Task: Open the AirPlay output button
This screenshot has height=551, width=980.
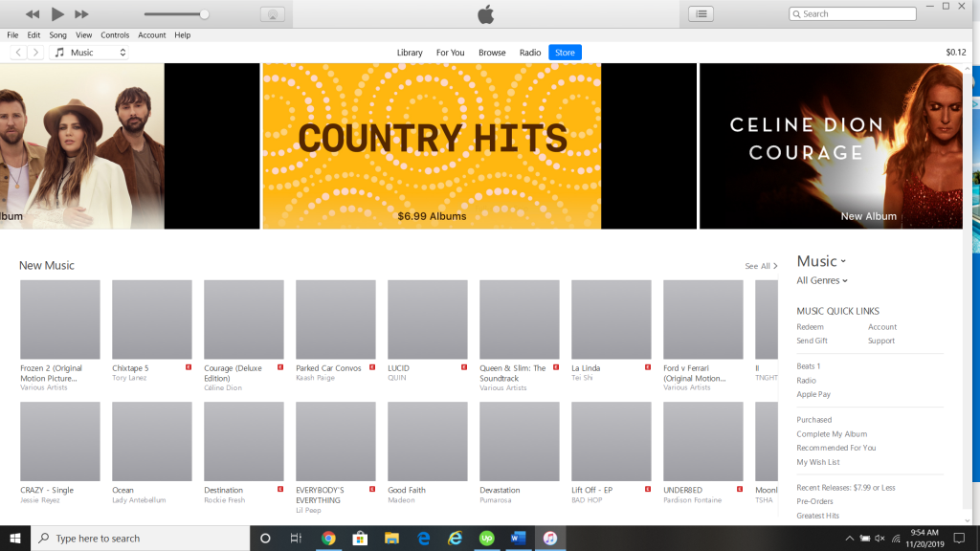Action: point(272,14)
